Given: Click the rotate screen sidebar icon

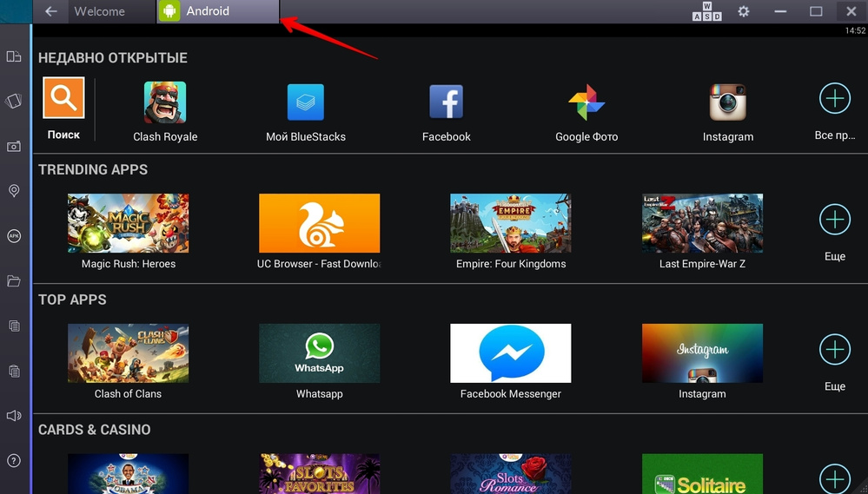Looking at the screenshot, I should click(14, 102).
